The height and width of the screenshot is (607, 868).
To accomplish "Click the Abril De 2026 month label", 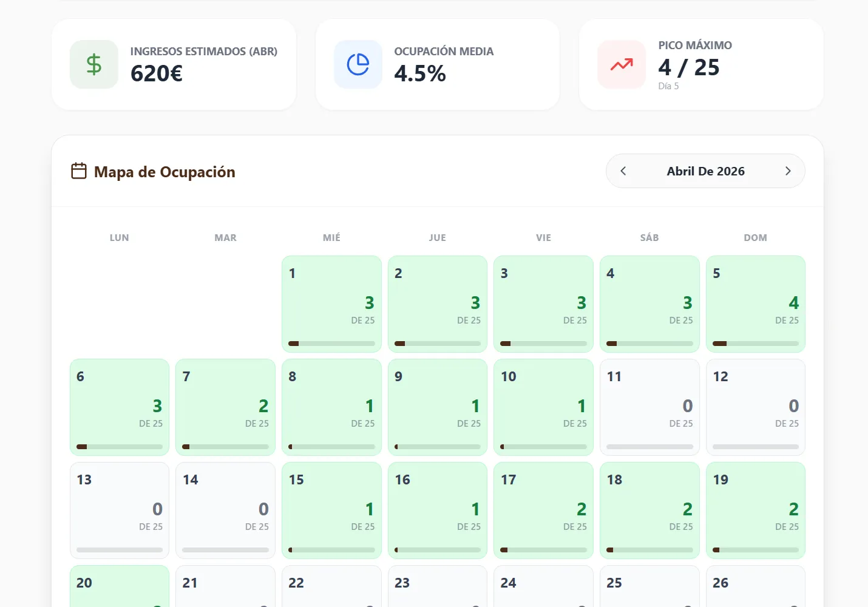I will pyautogui.click(x=705, y=171).
